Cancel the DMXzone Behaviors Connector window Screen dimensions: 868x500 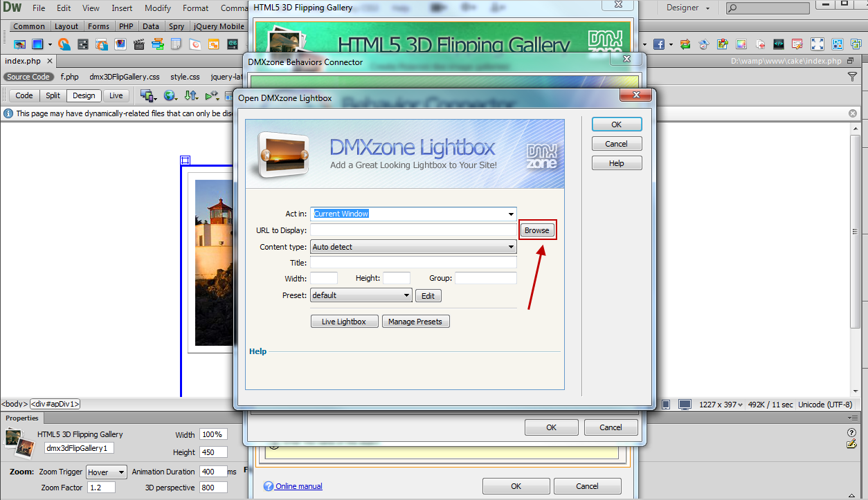pos(611,427)
